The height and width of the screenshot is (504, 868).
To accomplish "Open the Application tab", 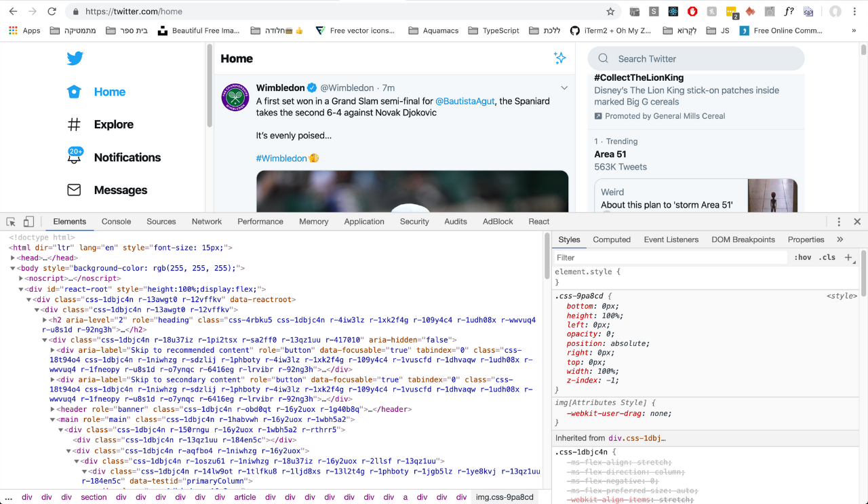I will click(x=364, y=222).
